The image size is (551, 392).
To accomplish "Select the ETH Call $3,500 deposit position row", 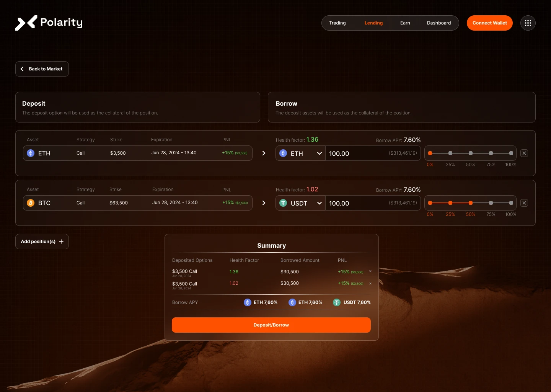I will click(138, 153).
